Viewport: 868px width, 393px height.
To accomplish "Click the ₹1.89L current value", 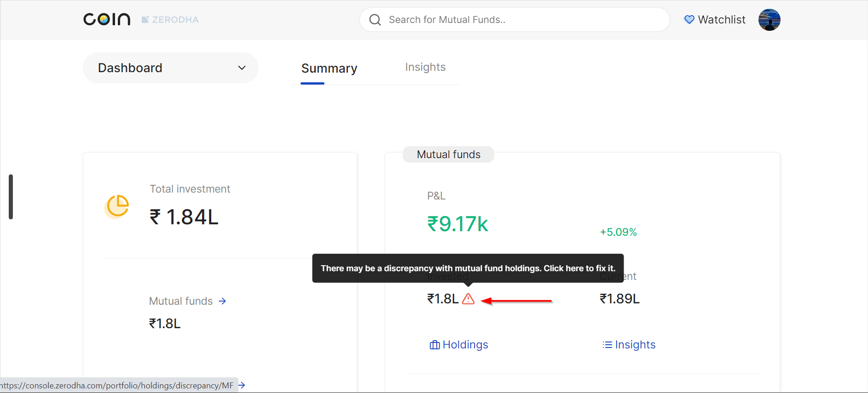I will point(619,299).
